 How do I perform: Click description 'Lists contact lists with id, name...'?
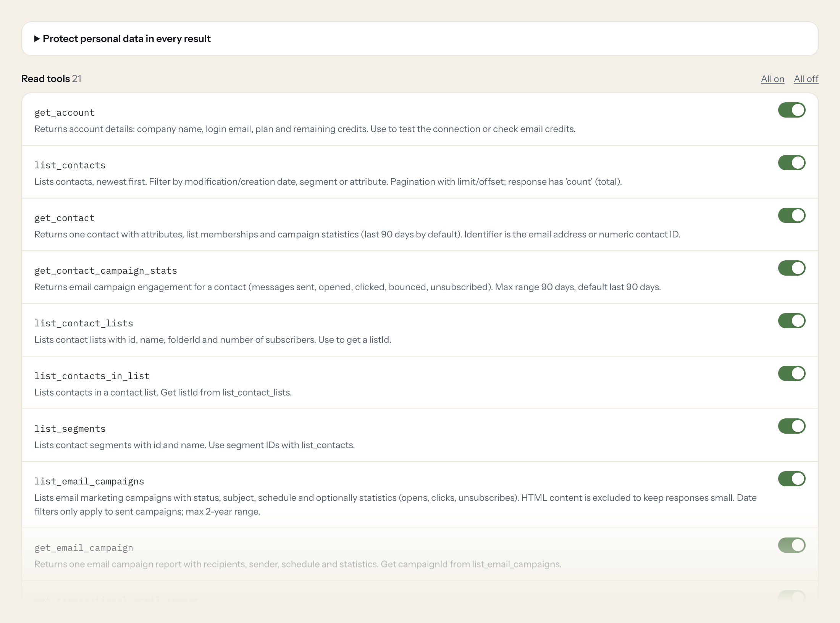213,340
